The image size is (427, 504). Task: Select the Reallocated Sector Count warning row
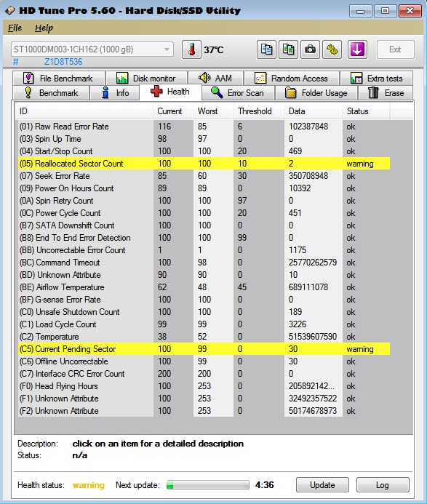click(204, 164)
